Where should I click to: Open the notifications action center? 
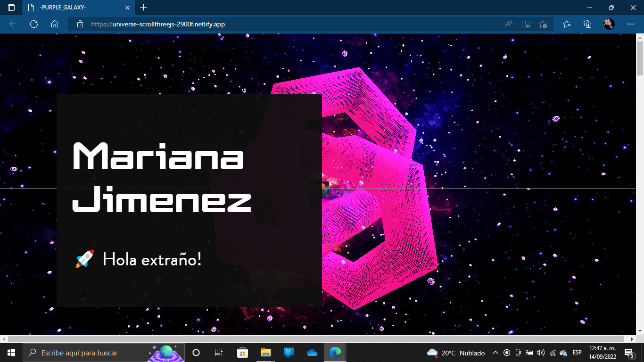point(628,353)
